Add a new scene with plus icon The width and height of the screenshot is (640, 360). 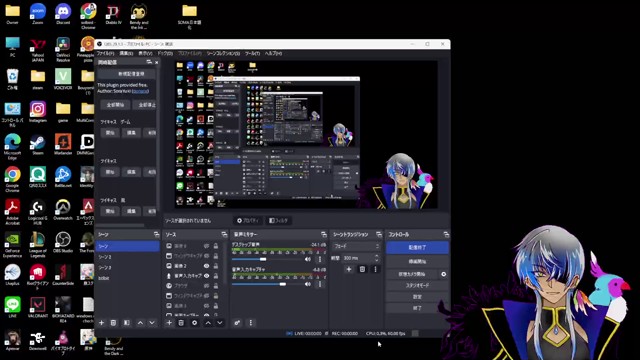(102, 323)
